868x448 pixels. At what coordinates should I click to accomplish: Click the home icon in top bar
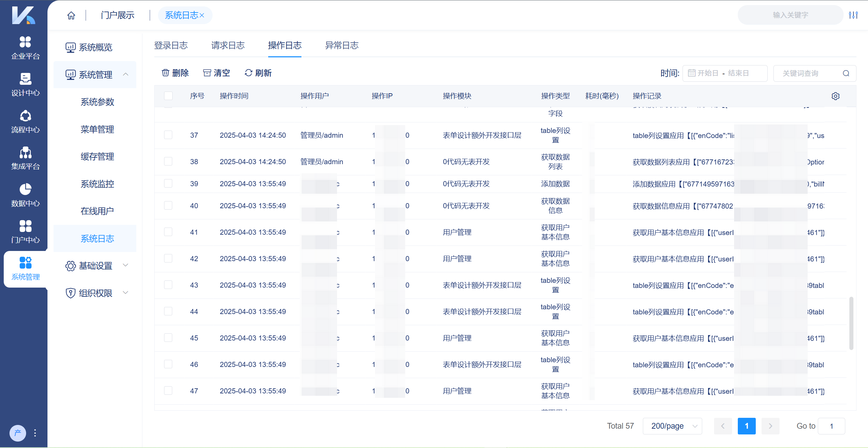pos(71,15)
